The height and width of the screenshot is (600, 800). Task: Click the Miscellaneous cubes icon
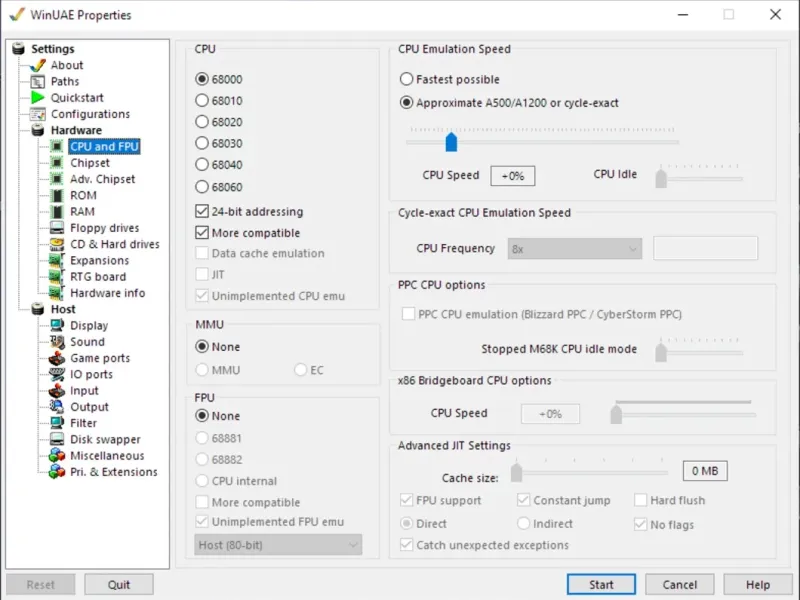[x=57, y=456]
